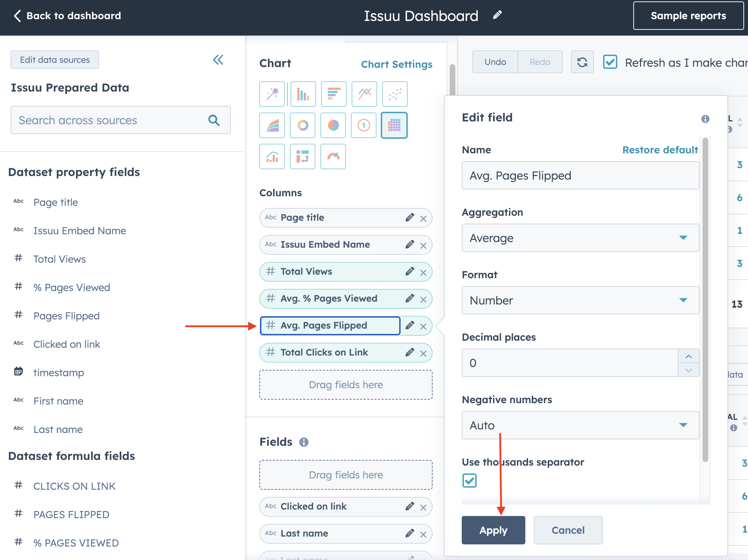Remove the Total Views column
Screen dimensions: 748x560
pos(423,273)
